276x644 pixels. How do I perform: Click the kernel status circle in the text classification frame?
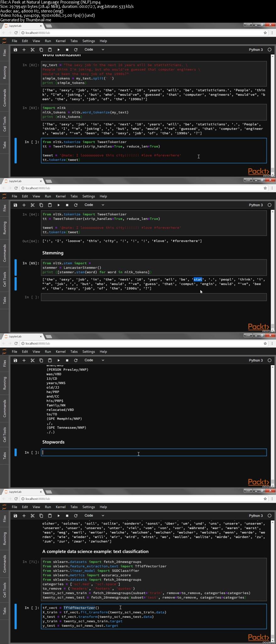(x=269, y=516)
